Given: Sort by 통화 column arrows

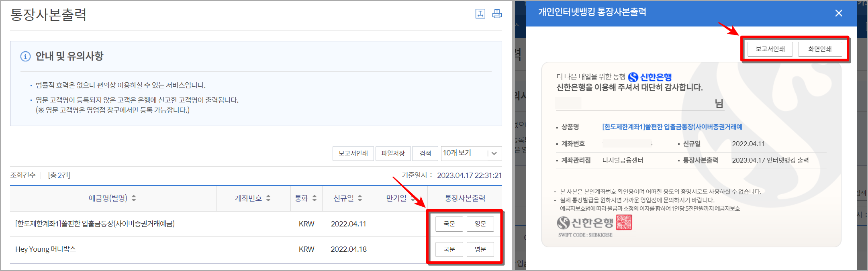Looking at the screenshot, I should click(x=315, y=198).
